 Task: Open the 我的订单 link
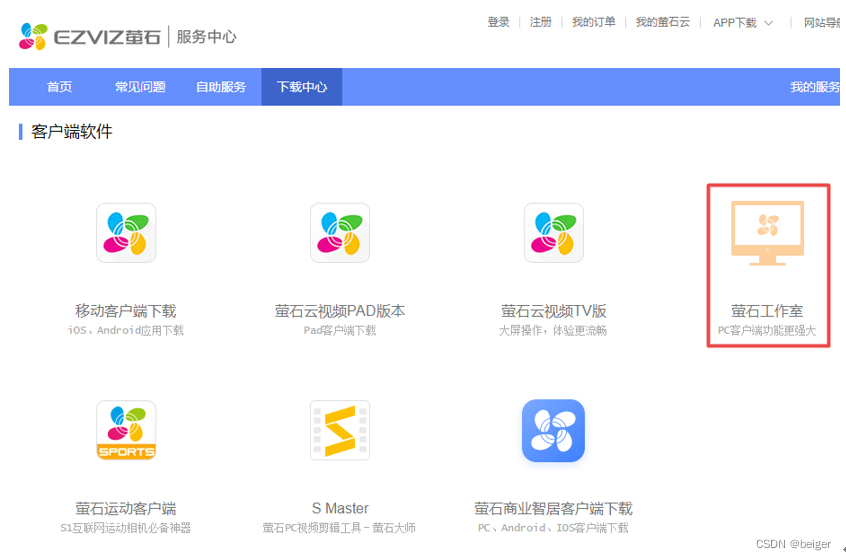[x=593, y=22]
